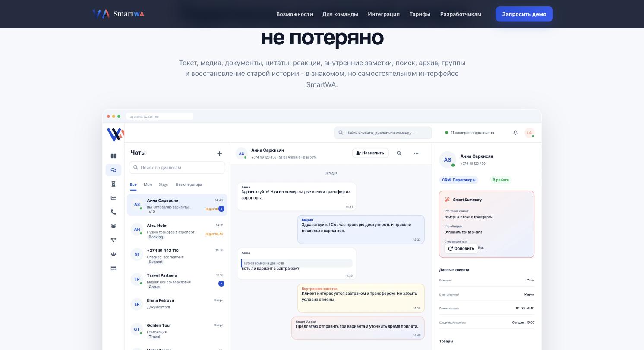Switch to the Ждут chats tab
Image resolution: width=644 pixels, height=350 pixels.
164,184
